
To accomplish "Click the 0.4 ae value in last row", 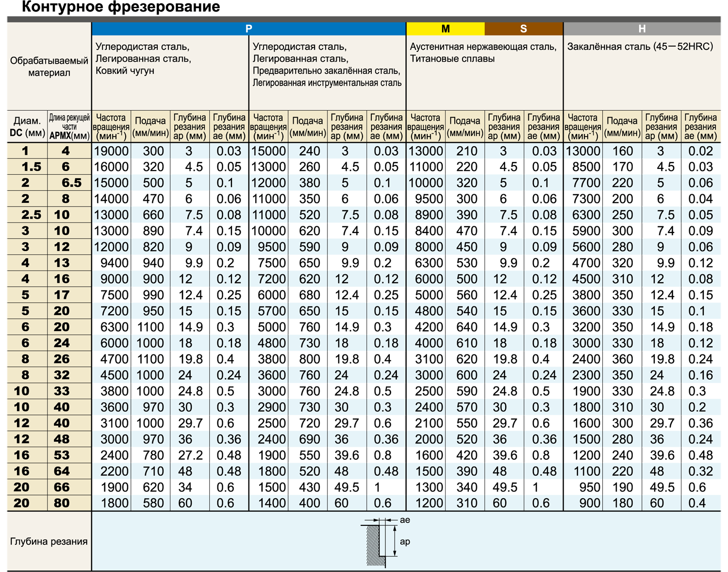I will [x=697, y=503].
